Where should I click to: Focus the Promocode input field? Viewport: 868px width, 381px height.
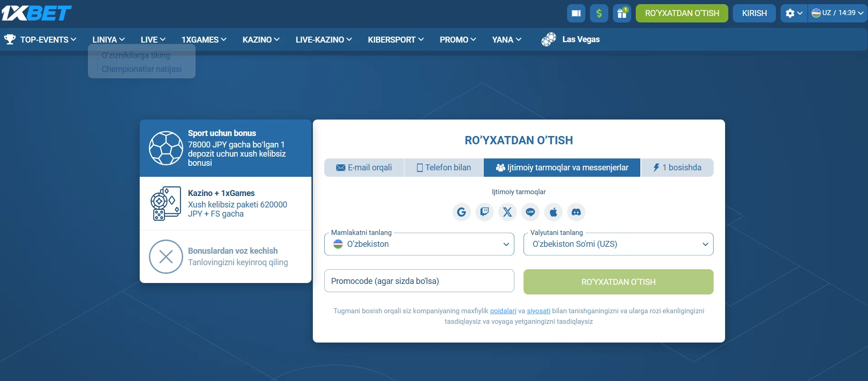(419, 281)
